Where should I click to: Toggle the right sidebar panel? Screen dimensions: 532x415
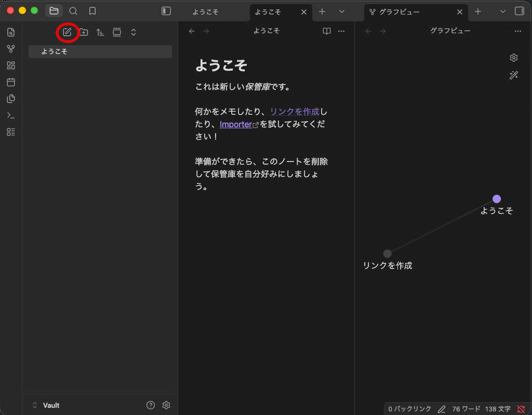click(x=520, y=11)
